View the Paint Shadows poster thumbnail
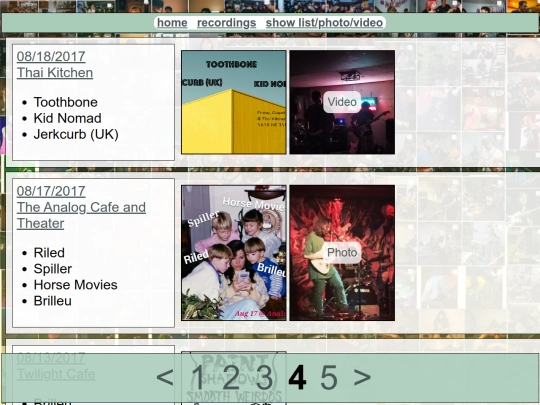 234,378
